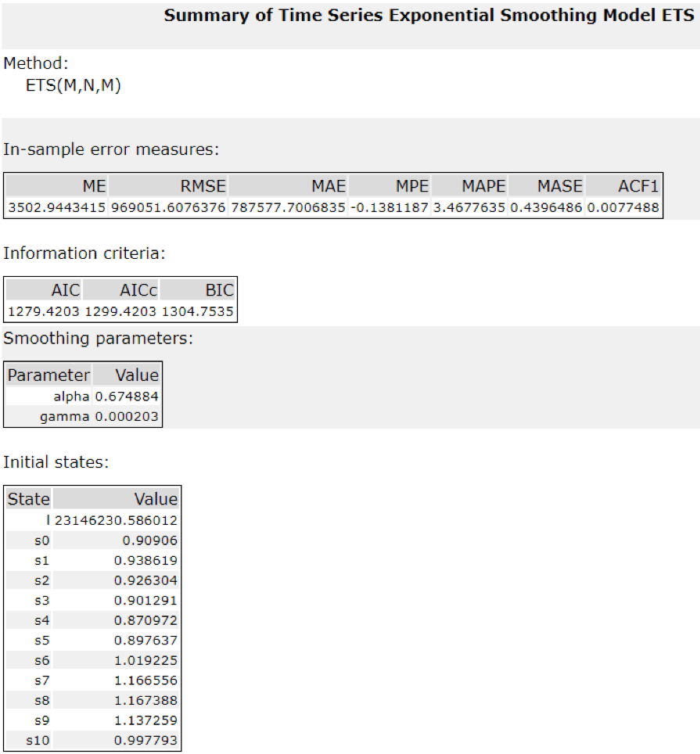This screenshot has width=700, height=754.
Task: Click the report title heading
Action: (429, 16)
